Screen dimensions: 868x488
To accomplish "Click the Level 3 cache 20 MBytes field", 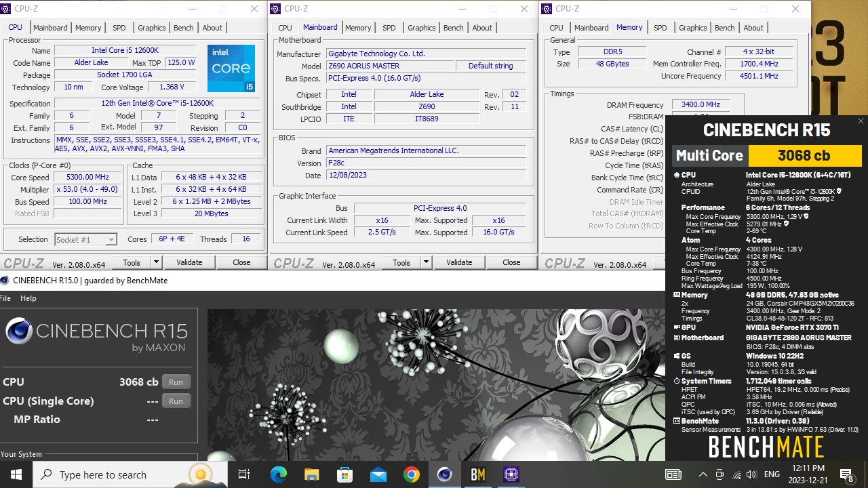I will (211, 213).
